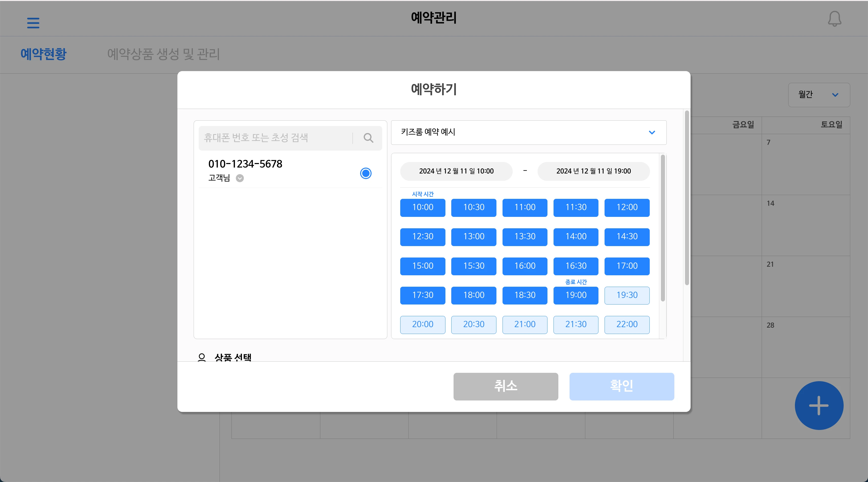Pick the 21:30 time slot
Image resolution: width=868 pixels, height=482 pixels.
click(x=576, y=325)
